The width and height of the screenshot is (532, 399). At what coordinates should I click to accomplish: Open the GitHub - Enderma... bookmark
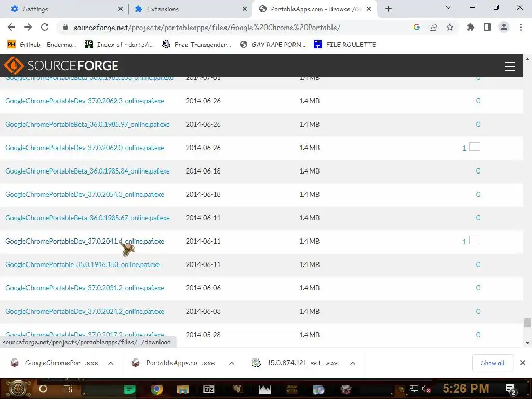[x=42, y=45]
